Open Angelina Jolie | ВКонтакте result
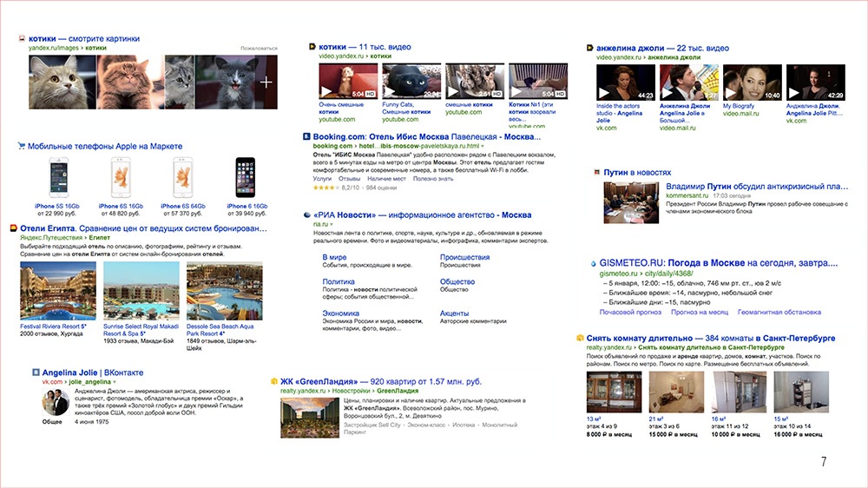Viewport: 868px width, 488px height. pyautogui.click(x=93, y=373)
